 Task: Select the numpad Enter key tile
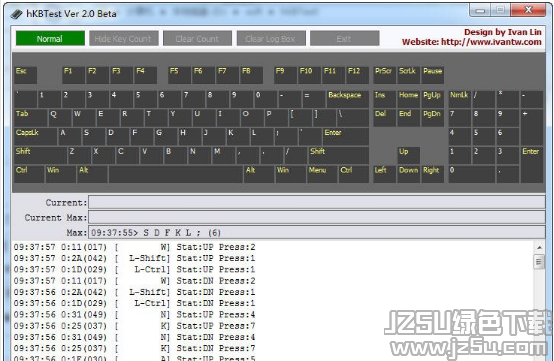(x=532, y=165)
